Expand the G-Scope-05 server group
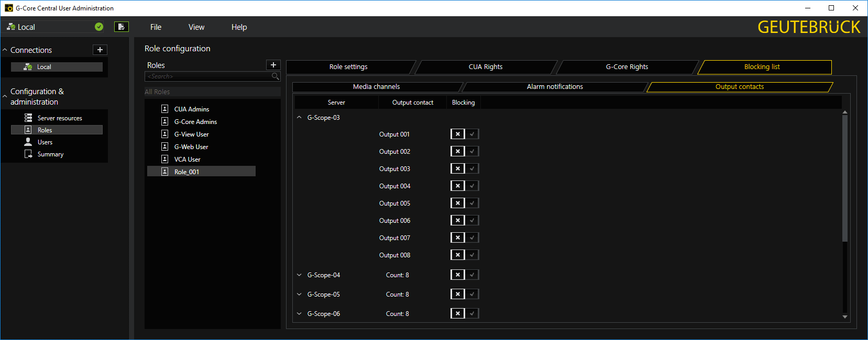 point(299,294)
